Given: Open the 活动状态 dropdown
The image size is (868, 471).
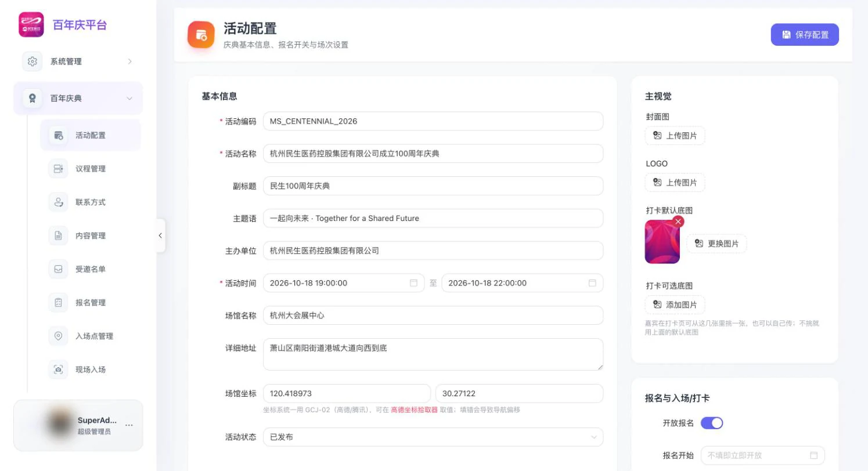Looking at the screenshot, I should 433,437.
